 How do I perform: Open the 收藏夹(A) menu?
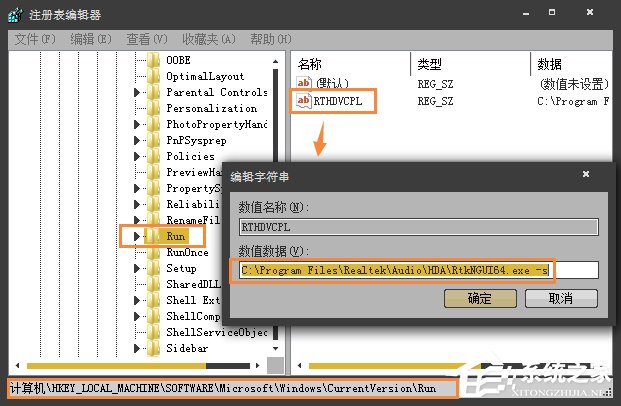[x=208, y=39]
